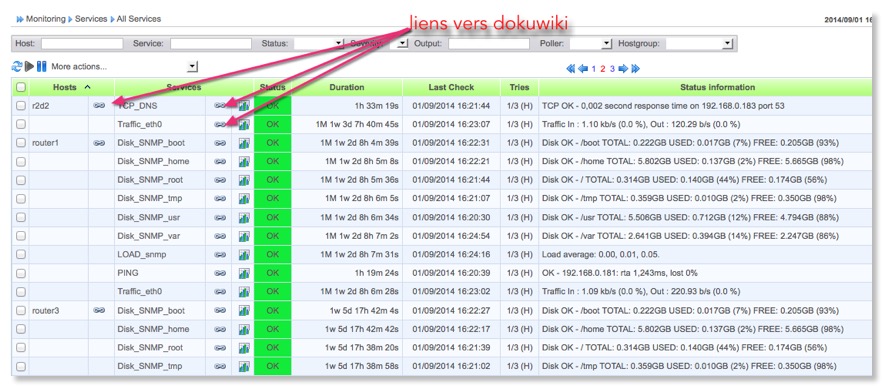882x386 pixels.
Task: Open the Hostgroup filter dropdown
Action: pos(700,43)
